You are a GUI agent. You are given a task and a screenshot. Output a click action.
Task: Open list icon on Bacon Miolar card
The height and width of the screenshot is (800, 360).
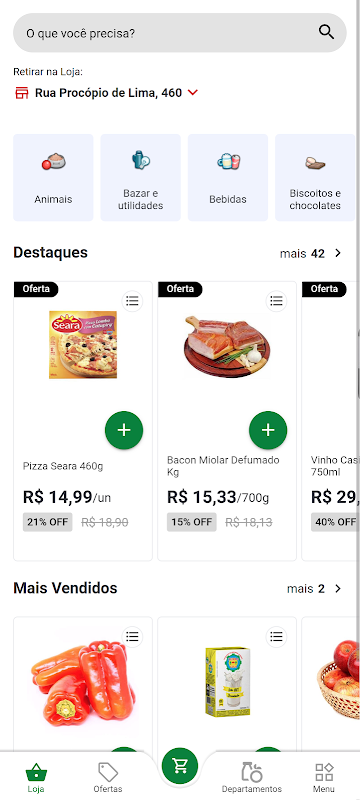point(276,301)
